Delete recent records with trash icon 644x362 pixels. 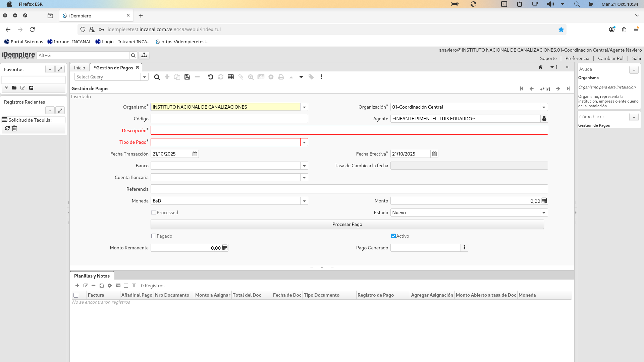[x=14, y=128]
